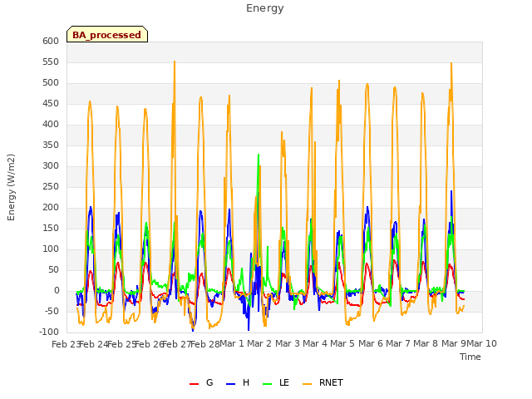Click the 100 y-axis value
Screen dimensions: 532x399
pyautogui.click(x=51, y=249)
